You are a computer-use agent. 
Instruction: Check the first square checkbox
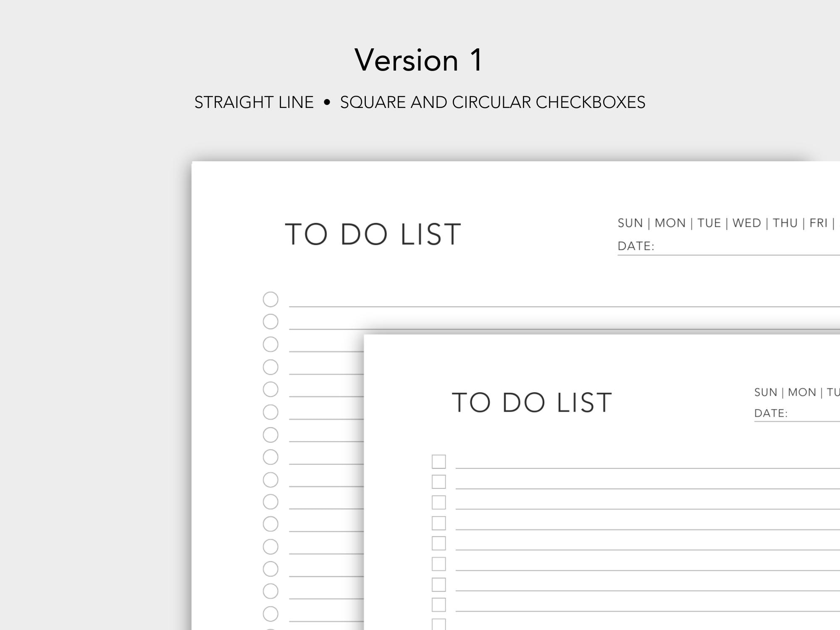click(439, 462)
